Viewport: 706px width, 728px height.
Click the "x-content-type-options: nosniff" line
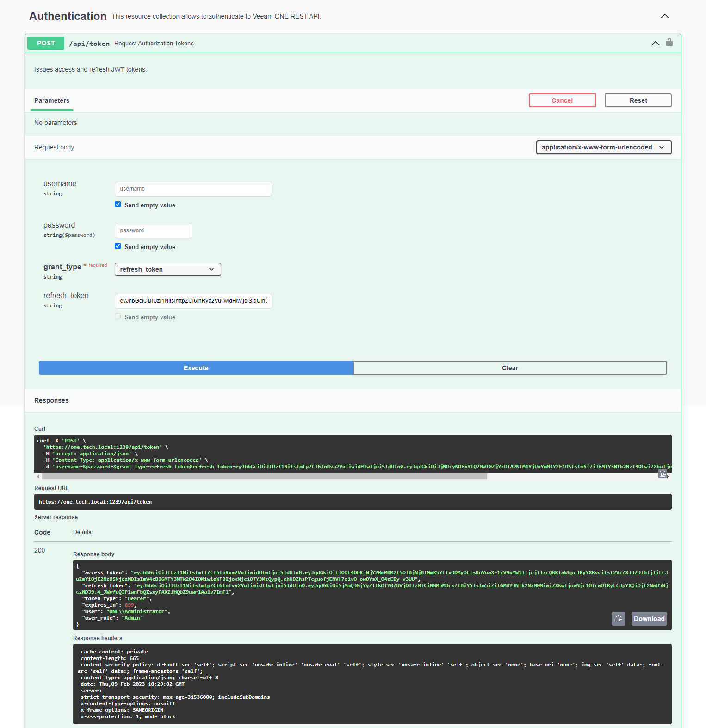[128, 703]
